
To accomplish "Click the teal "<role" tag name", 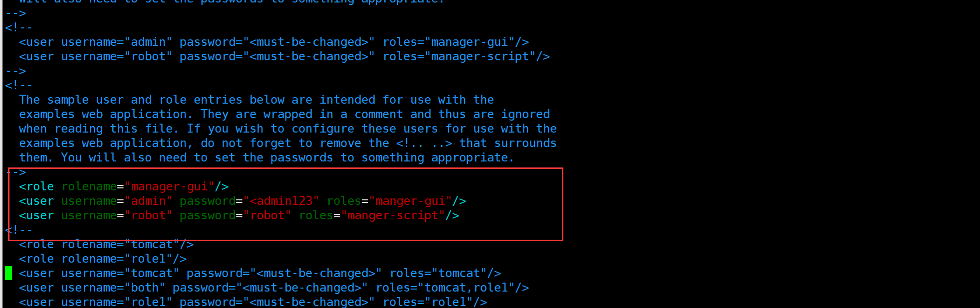I will 36,186.
